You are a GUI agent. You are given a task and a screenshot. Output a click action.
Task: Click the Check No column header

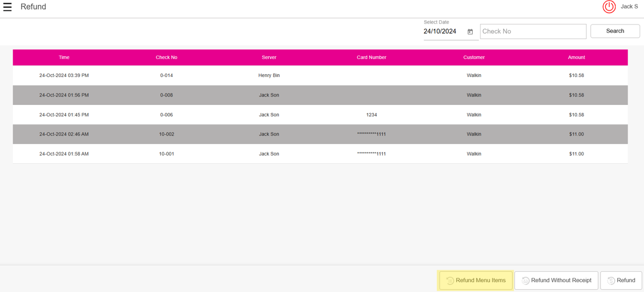coord(166,57)
